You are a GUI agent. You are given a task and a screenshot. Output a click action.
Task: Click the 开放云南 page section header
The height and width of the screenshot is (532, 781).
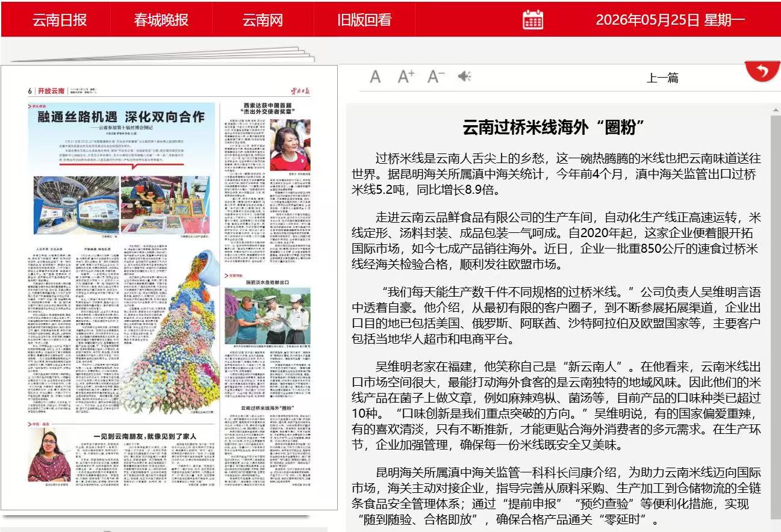(x=51, y=91)
